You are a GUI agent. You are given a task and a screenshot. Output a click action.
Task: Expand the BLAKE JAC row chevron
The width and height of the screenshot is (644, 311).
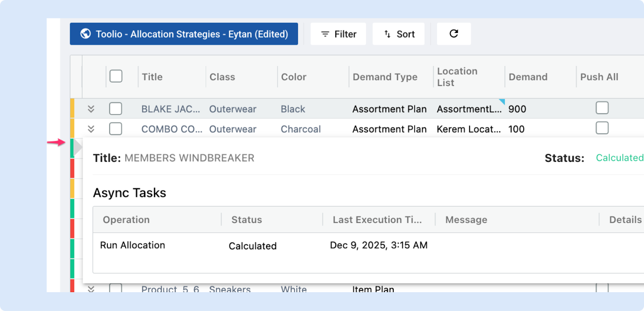coord(91,109)
